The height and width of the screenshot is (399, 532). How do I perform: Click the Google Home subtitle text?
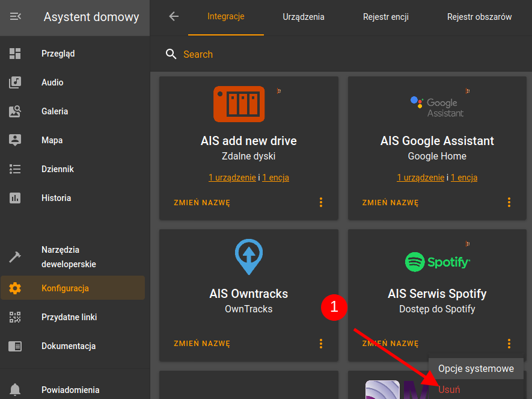[x=437, y=156]
